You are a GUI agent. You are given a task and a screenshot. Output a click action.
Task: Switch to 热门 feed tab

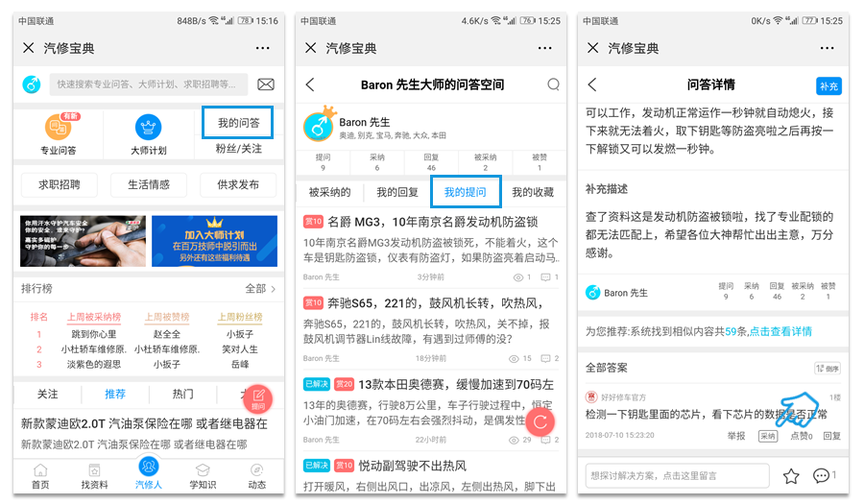[x=183, y=395]
